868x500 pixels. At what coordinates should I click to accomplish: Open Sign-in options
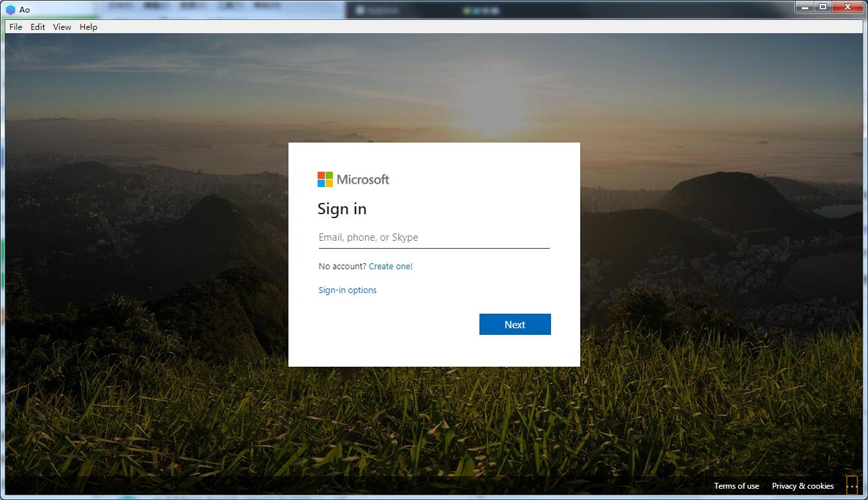pyautogui.click(x=347, y=290)
